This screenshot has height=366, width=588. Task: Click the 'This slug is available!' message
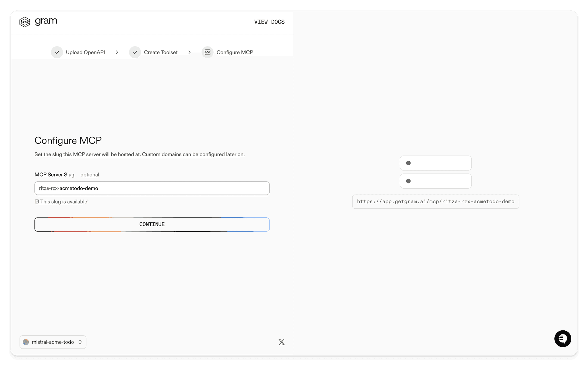click(64, 202)
